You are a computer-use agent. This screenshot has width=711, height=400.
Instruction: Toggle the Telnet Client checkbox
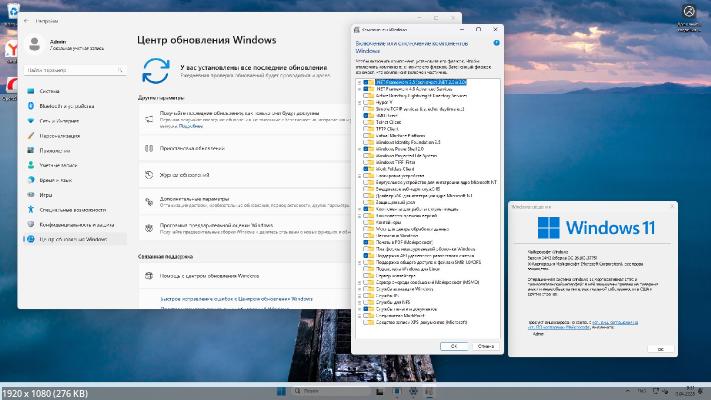(367, 123)
